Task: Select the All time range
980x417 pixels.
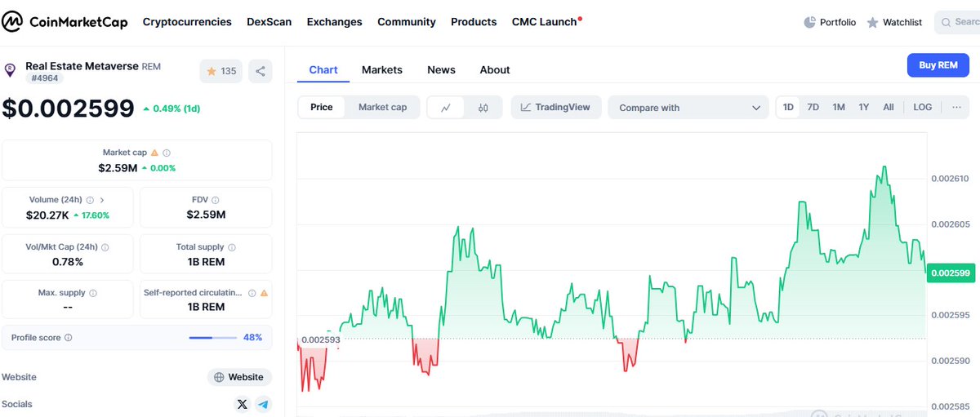Action: 889,107
